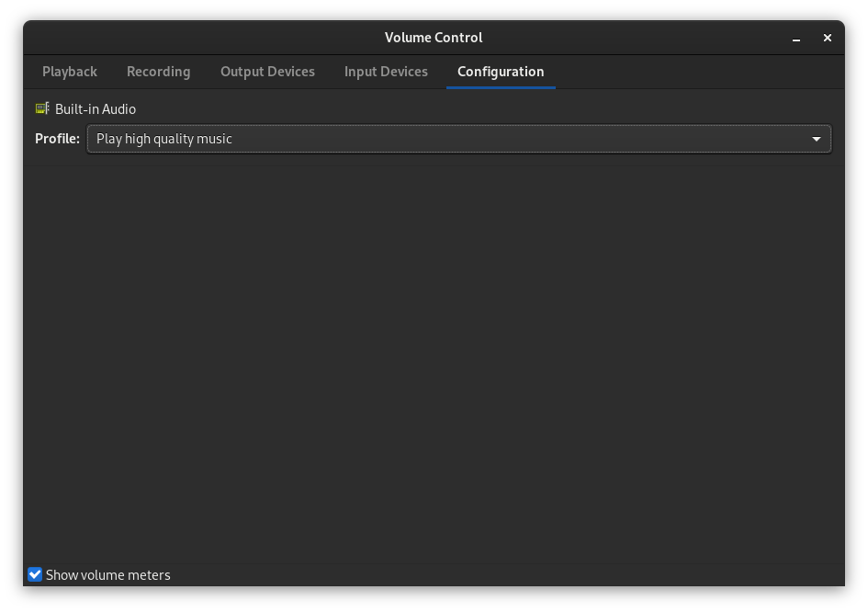The height and width of the screenshot is (612, 868).
Task: Click the 'Volume Control' window title
Action: tap(434, 38)
